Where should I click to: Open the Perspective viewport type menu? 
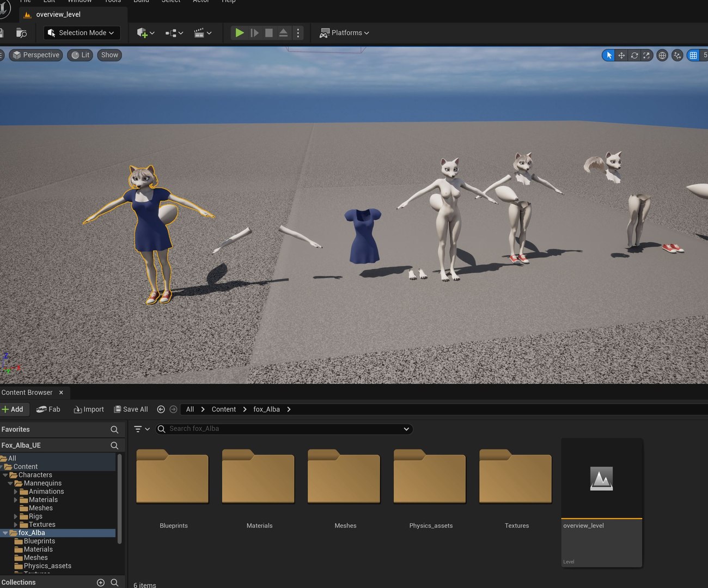click(x=36, y=55)
